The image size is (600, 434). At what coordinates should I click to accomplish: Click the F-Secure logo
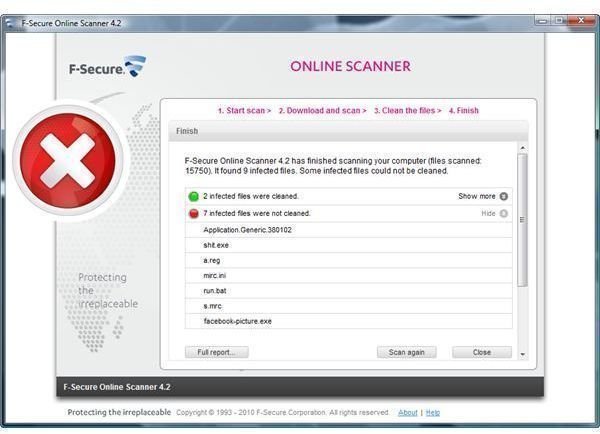108,67
